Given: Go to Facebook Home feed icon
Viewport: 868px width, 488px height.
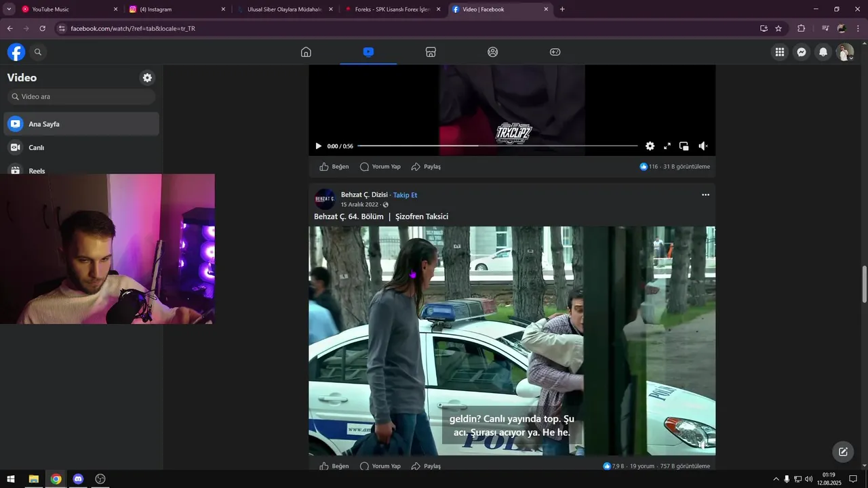Looking at the screenshot, I should (x=306, y=52).
